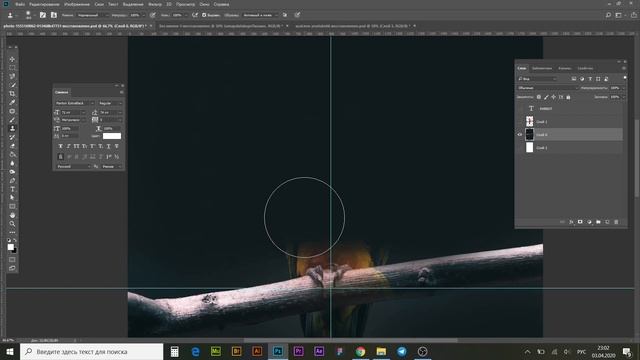640x360 pixels.
Task: Open the Изображение menu
Action: [x=77, y=4]
